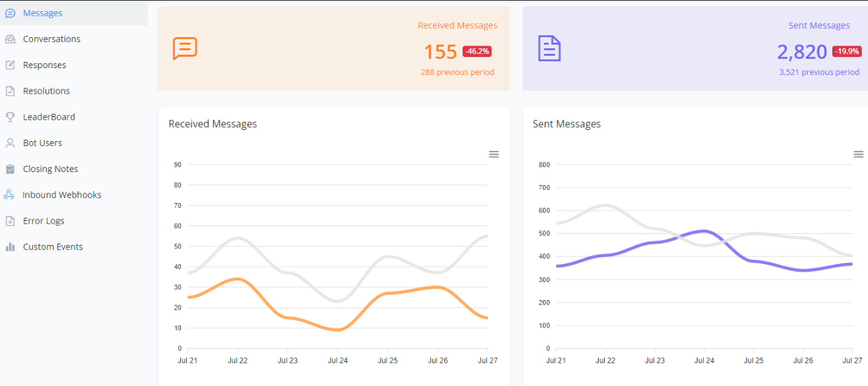Image resolution: width=868 pixels, height=386 pixels.
Task: Go to the Conversations menu item label
Action: (52, 39)
